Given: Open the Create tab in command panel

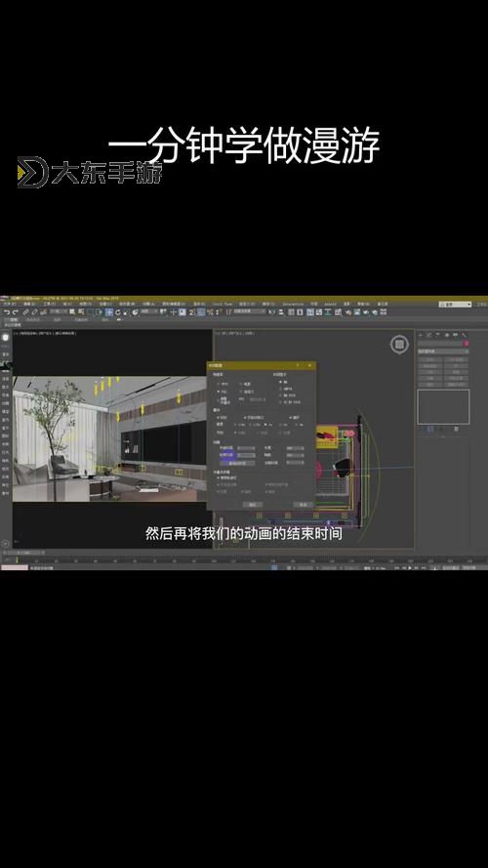Looking at the screenshot, I should (421, 335).
